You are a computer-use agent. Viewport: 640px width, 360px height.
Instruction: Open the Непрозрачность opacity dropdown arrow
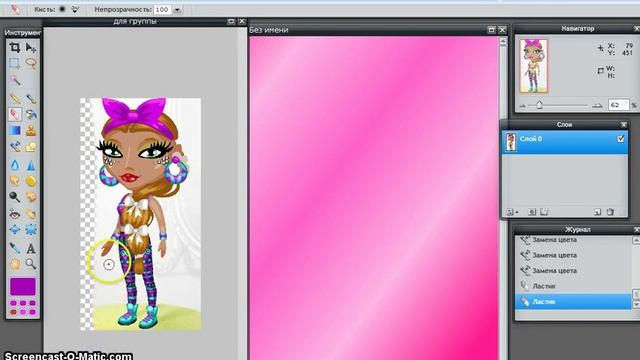(177, 9)
